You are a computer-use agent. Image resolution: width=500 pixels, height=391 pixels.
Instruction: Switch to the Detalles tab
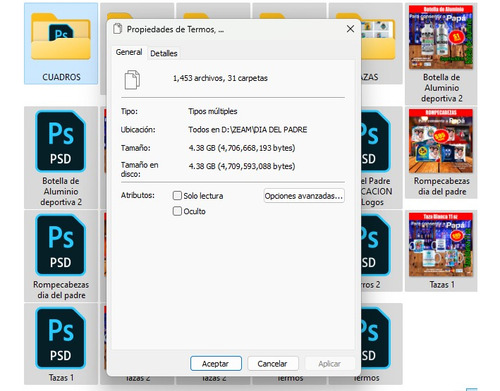click(164, 53)
